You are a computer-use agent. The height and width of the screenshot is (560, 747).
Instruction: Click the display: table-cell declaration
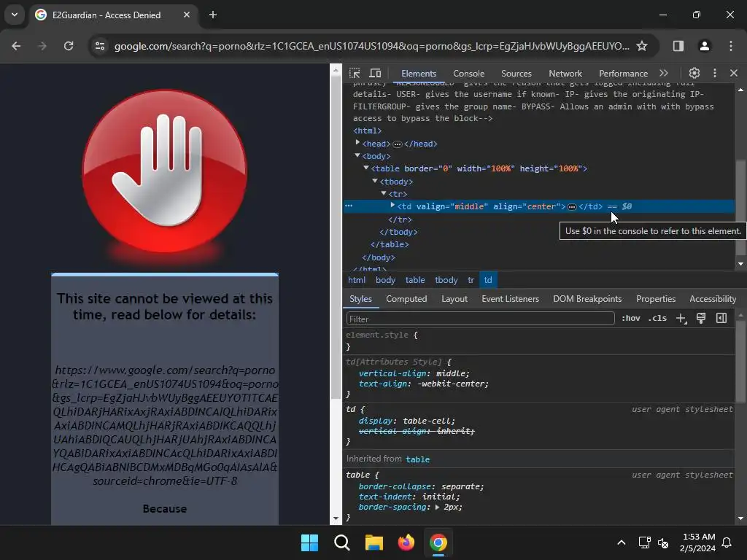tap(406, 421)
